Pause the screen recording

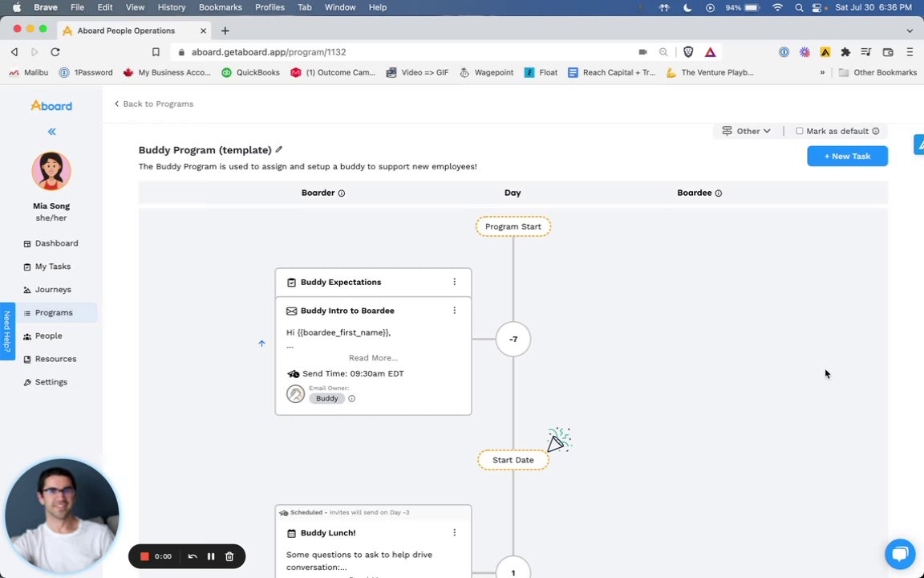211,556
